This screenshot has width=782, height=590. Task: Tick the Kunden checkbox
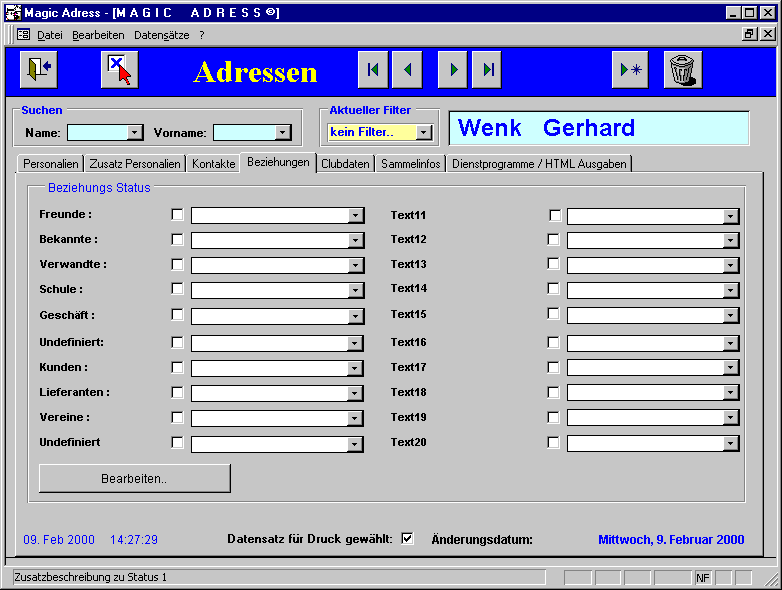tap(177, 367)
